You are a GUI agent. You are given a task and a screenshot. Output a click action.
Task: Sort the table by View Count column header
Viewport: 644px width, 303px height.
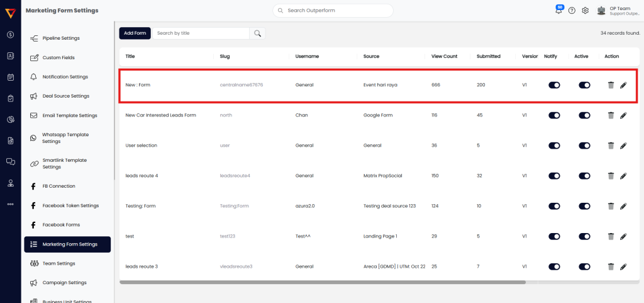coord(444,56)
